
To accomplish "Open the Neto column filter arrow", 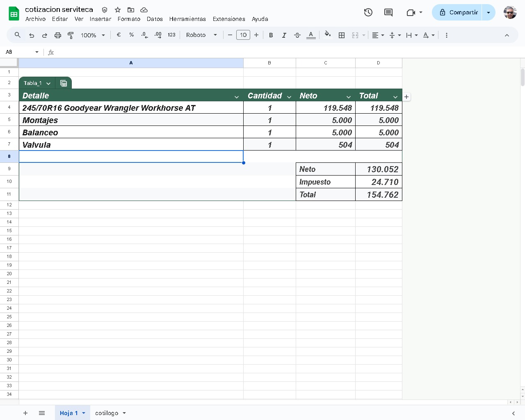I will 349,97.
